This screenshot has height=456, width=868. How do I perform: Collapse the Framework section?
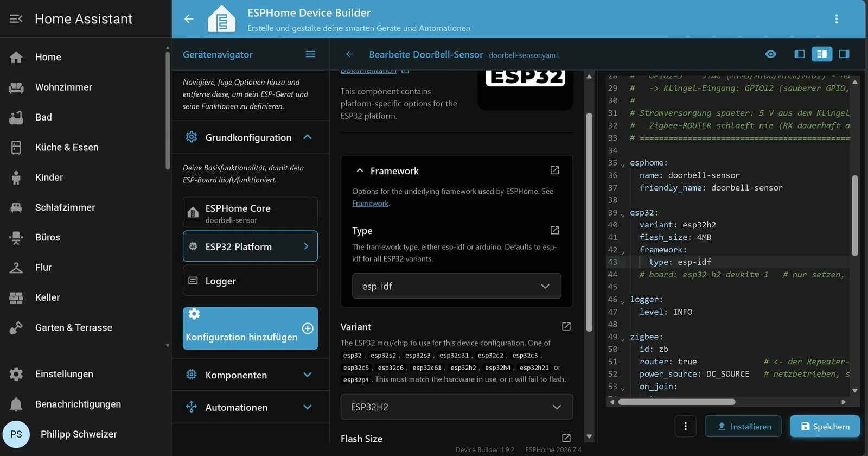click(x=360, y=170)
